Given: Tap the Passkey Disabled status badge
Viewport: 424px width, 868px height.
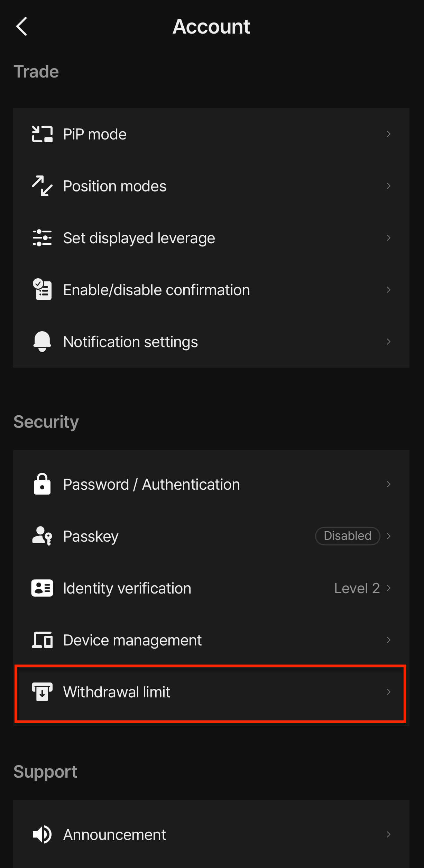Looking at the screenshot, I should coord(348,536).
